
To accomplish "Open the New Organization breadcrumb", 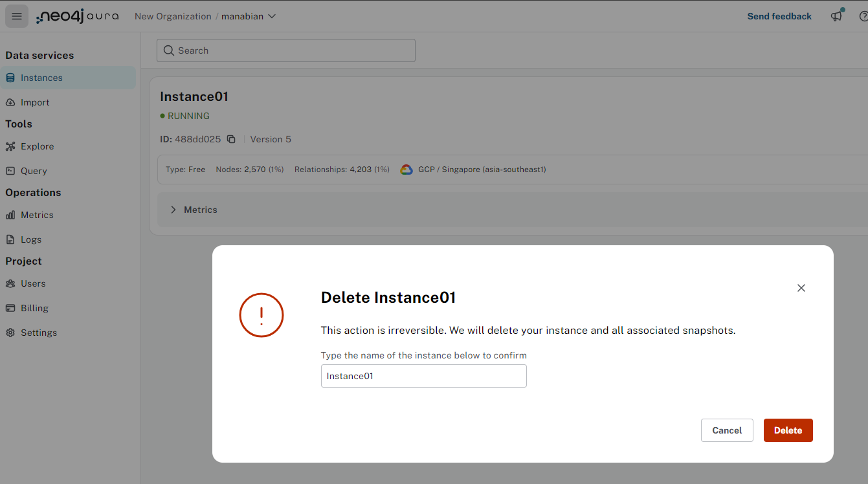I will tap(173, 16).
